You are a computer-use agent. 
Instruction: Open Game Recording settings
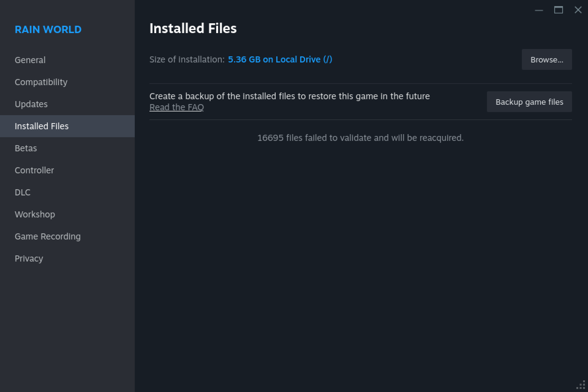(67, 236)
